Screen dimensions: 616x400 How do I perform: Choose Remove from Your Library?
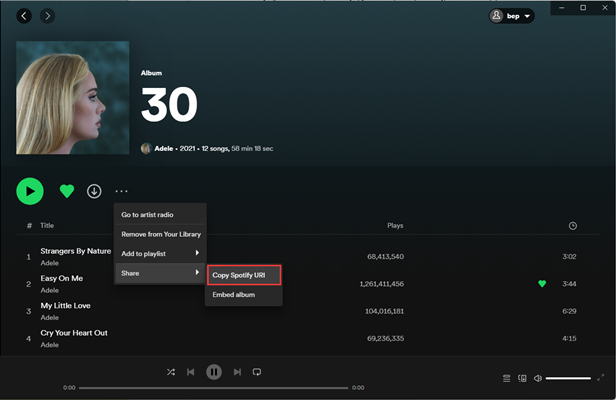160,234
